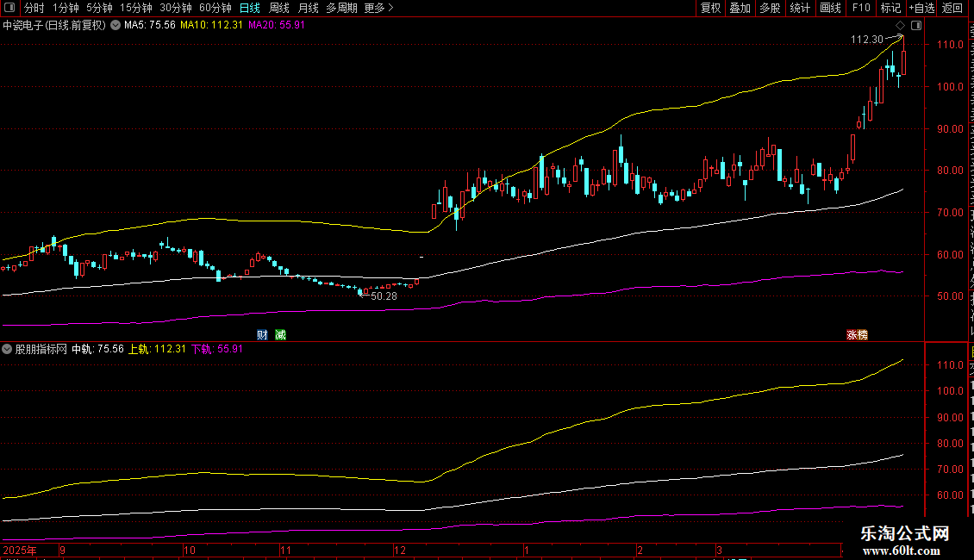Open F10 company info
Image resolution: width=974 pixels, height=560 pixels.
click(861, 8)
